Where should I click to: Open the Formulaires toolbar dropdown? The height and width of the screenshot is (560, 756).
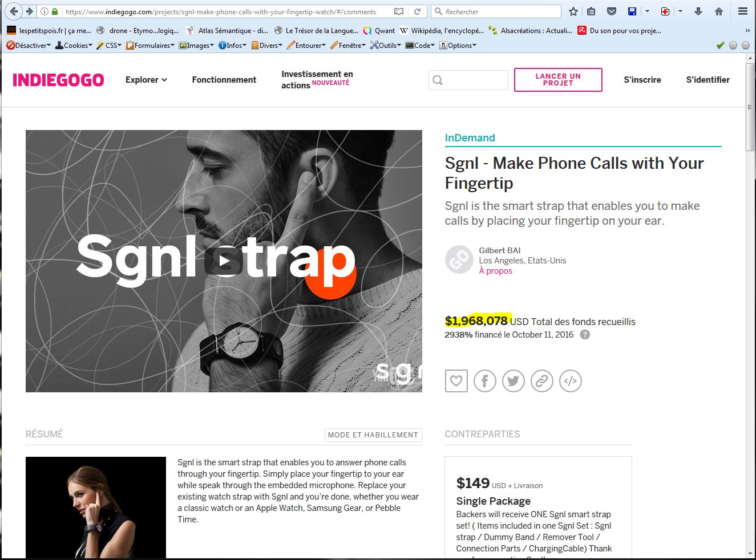(x=151, y=45)
